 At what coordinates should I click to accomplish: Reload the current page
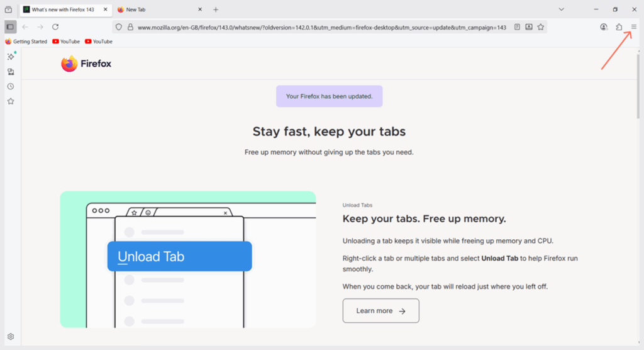pyautogui.click(x=55, y=27)
